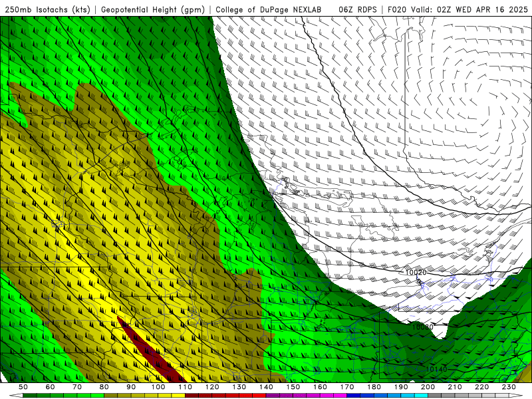Click the colorbar label 60
The height and width of the screenshot is (399, 532).
coord(50,387)
